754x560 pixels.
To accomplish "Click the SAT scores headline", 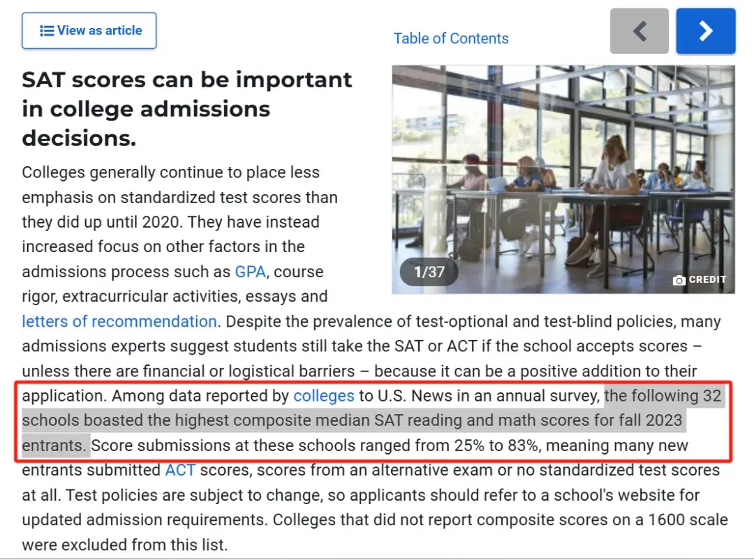I will coord(187,109).
